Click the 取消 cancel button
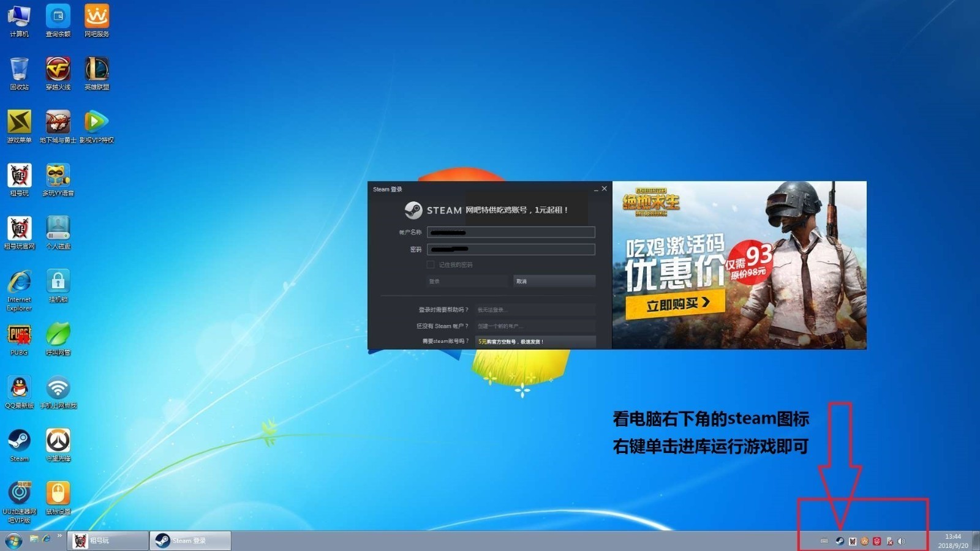Screen dimensions: 980x551 point(554,281)
